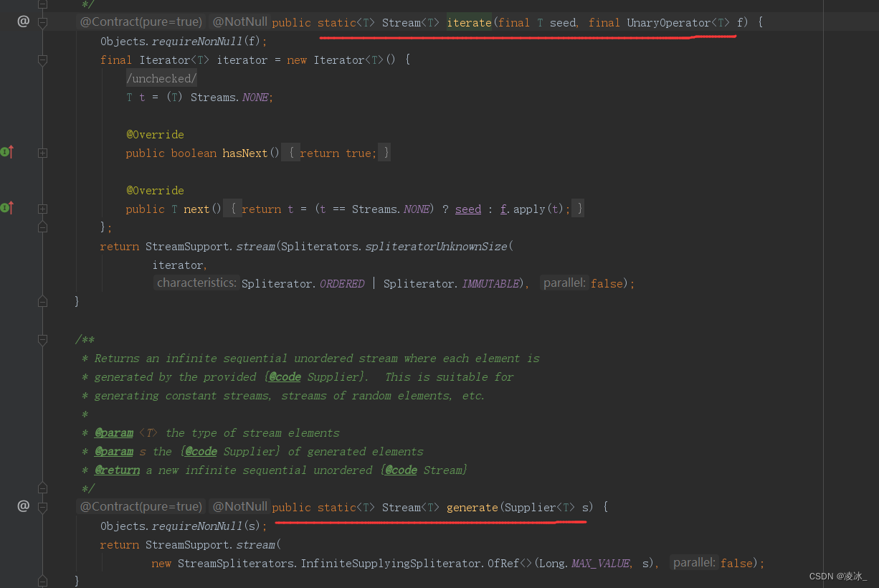This screenshot has height=588, width=879.
Task: Collapse the generate method fold region
Action: pyautogui.click(x=42, y=507)
